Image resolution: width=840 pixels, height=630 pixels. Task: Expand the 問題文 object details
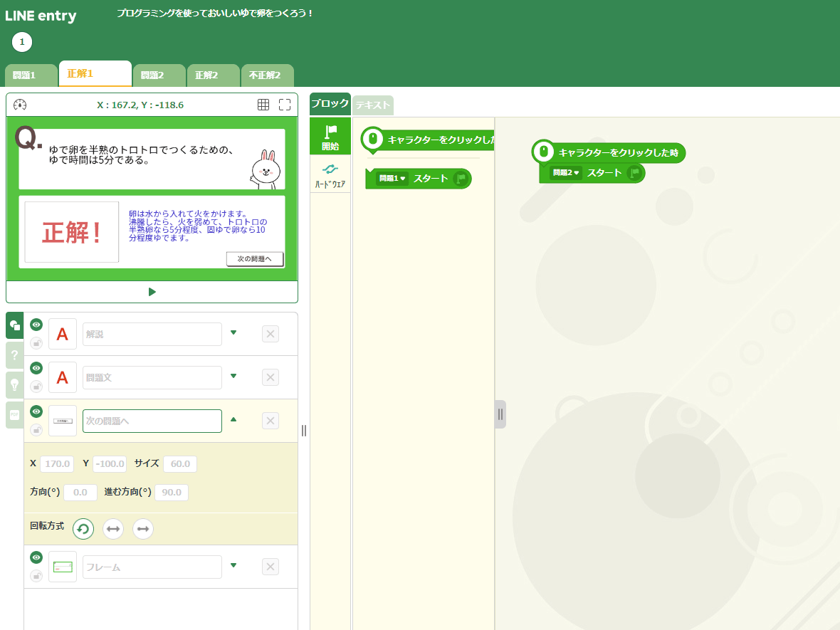coord(233,376)
